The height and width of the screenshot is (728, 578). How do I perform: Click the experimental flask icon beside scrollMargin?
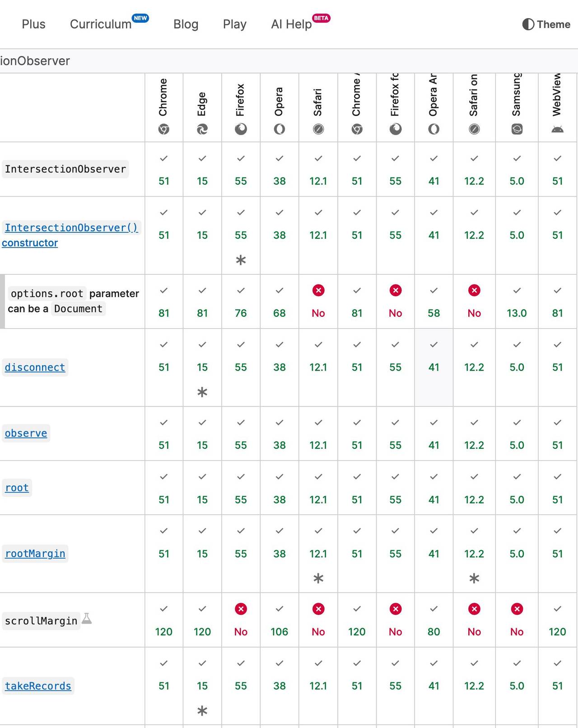click(87, 619)
